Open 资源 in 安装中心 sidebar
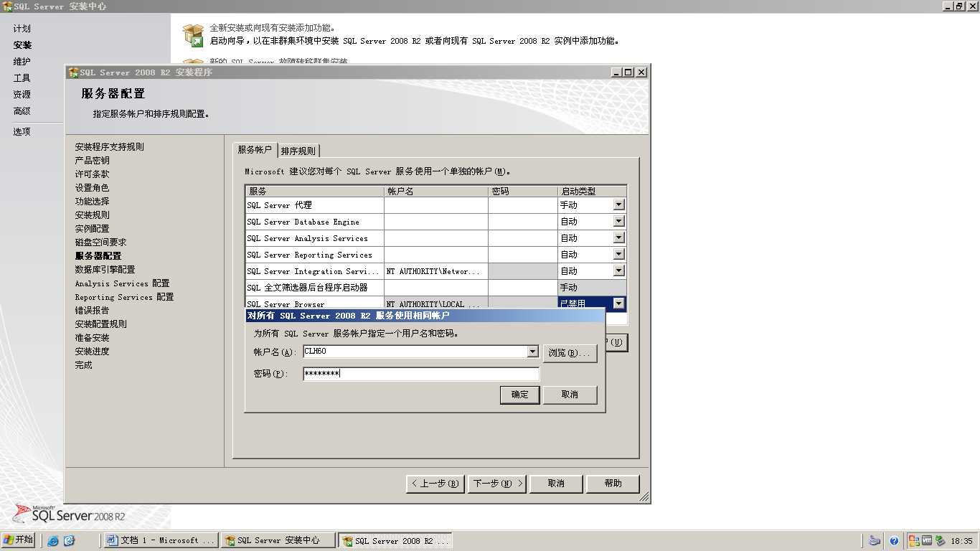980x551 pixels. [22, 95]
